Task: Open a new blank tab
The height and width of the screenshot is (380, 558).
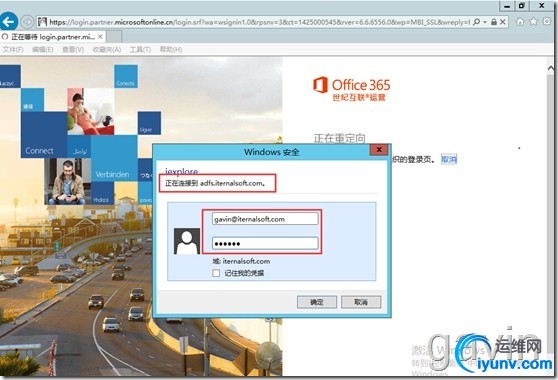Action: [x=114, y=37]
